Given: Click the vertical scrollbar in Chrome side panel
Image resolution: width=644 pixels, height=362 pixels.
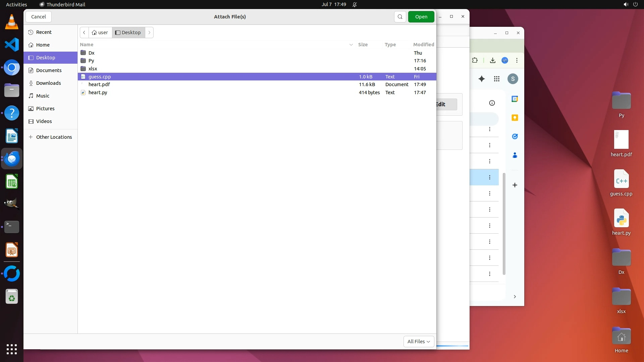Looking at the screenshot, I should [x=504, y=224].
